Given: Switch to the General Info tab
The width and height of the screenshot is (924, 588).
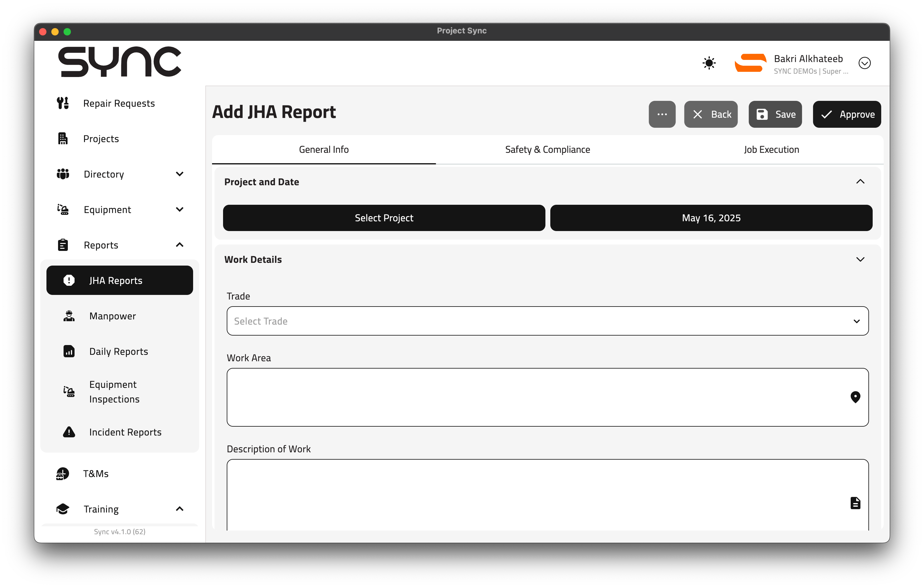Looking at the screenshot, I should click(x=324, y=149).
